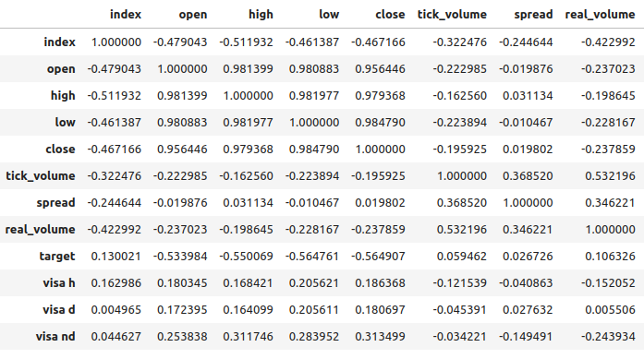
Task: Select visa d real_volume value 0.005506
Action: pos(611,309)
